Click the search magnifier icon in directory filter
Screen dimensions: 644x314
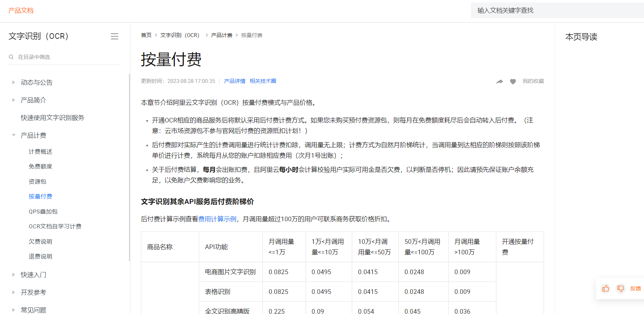coord(11,57)
